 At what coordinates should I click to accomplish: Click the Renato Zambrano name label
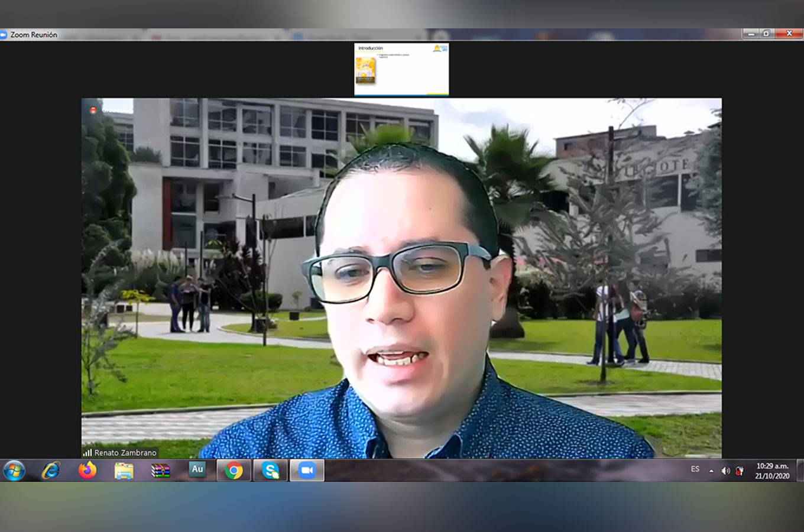125,453
